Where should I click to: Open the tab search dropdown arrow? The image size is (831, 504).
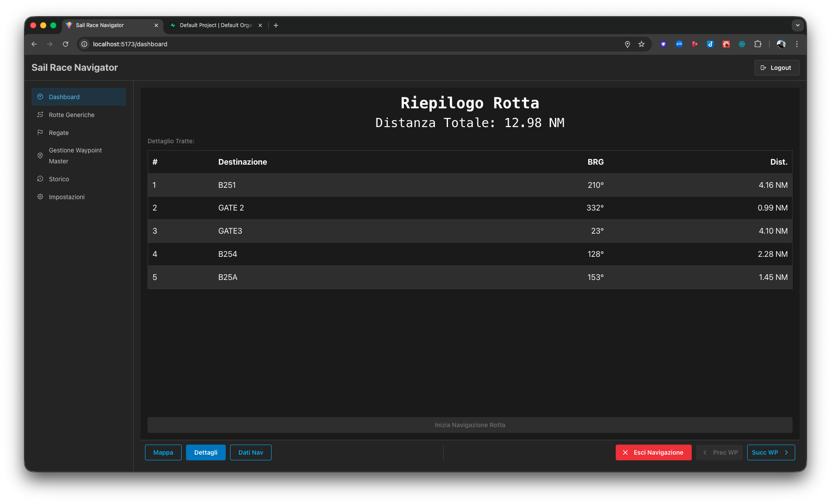(797, 25)
